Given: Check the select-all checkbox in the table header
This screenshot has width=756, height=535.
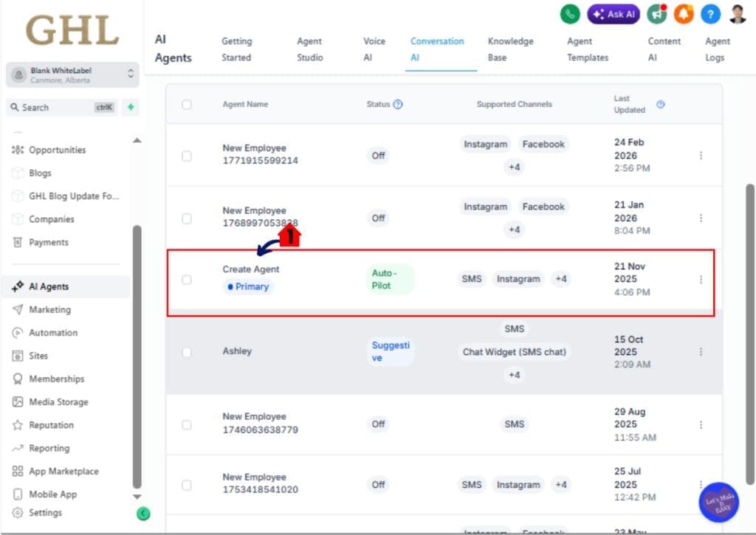Looking at the screenshot, I should coord(188,104).
